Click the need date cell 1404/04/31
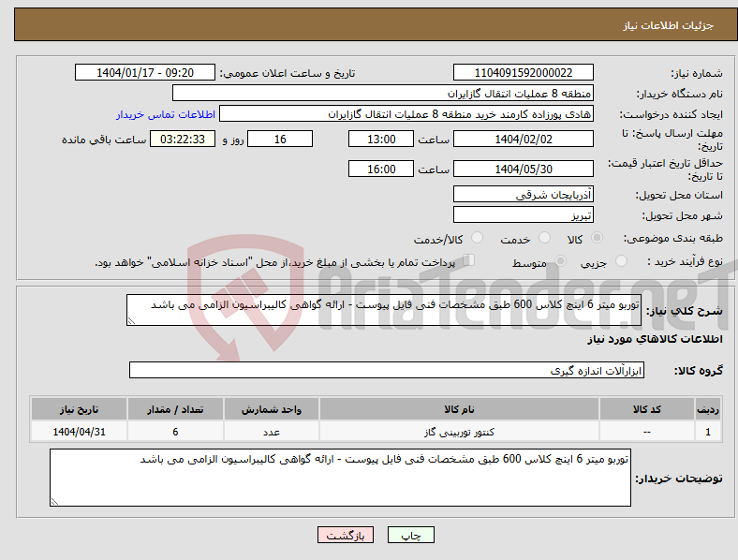Screen dimensions: 738x560 [79, 432]
